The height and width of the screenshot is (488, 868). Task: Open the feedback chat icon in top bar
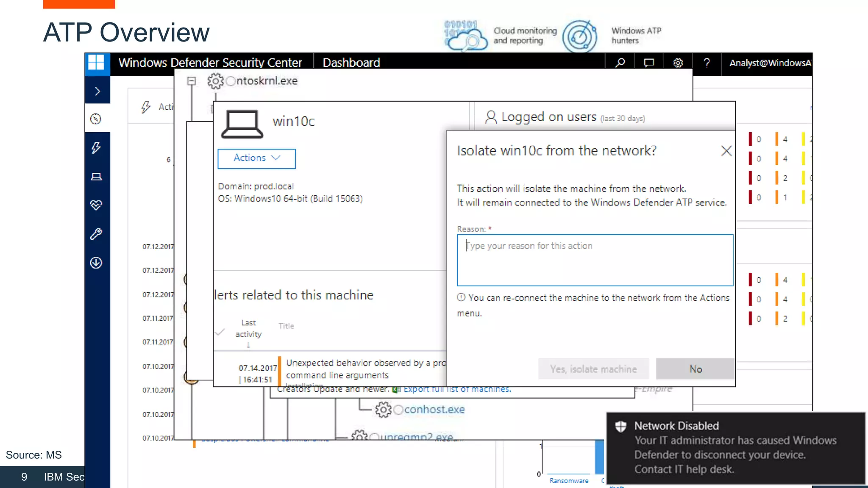[649, 63]
